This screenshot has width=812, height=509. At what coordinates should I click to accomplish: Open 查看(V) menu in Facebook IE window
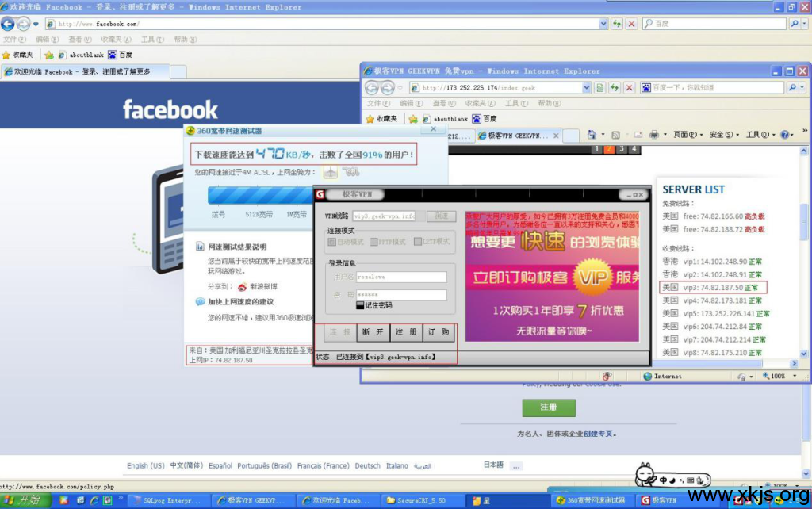[x=80, y=40]
